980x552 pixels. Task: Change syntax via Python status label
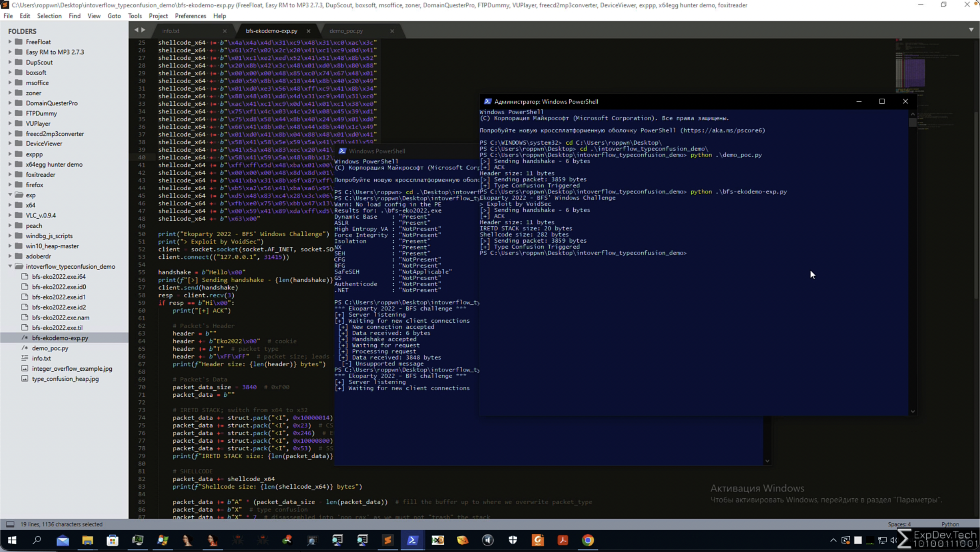(x=950, y=524)
